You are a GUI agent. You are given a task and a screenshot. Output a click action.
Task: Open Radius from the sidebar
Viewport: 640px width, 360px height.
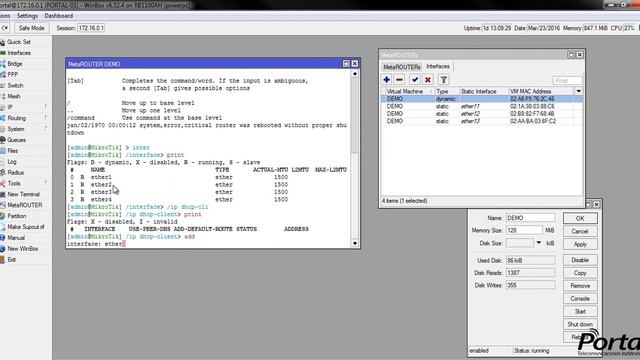[x=16, y=173]
